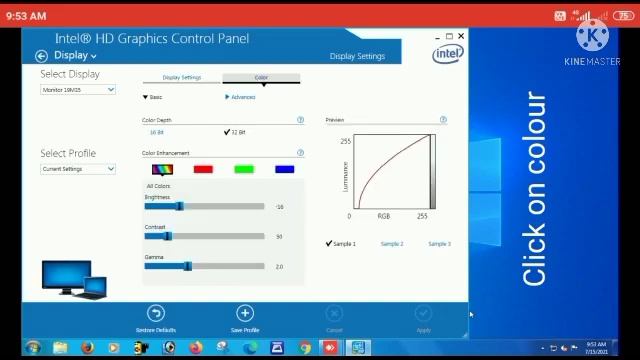Screen dimensions: 640x360
Task: Switch to the Display Settings tab
Action: [x=182, y=78]
